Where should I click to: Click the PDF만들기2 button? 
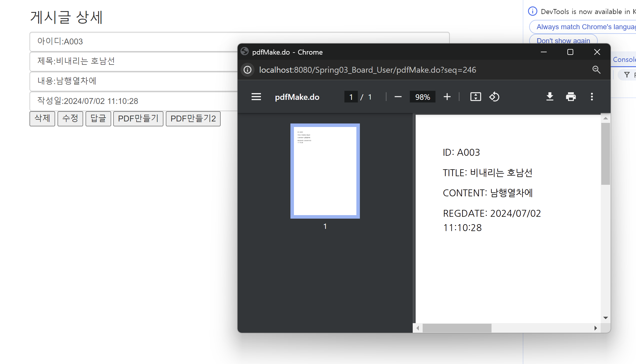(193, 119)
